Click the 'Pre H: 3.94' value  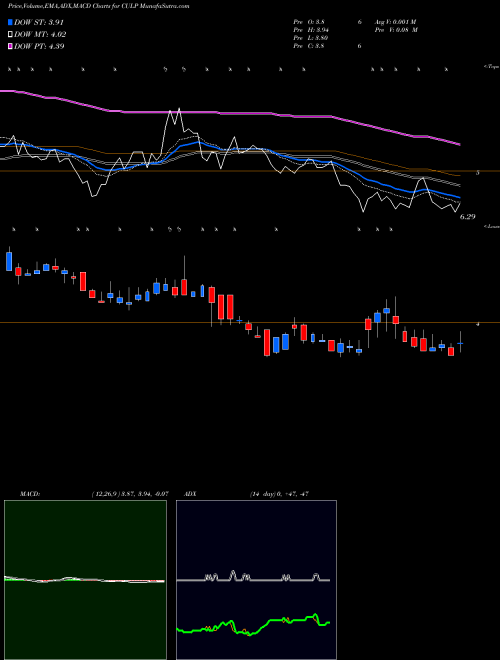click(x=311, y=30)
